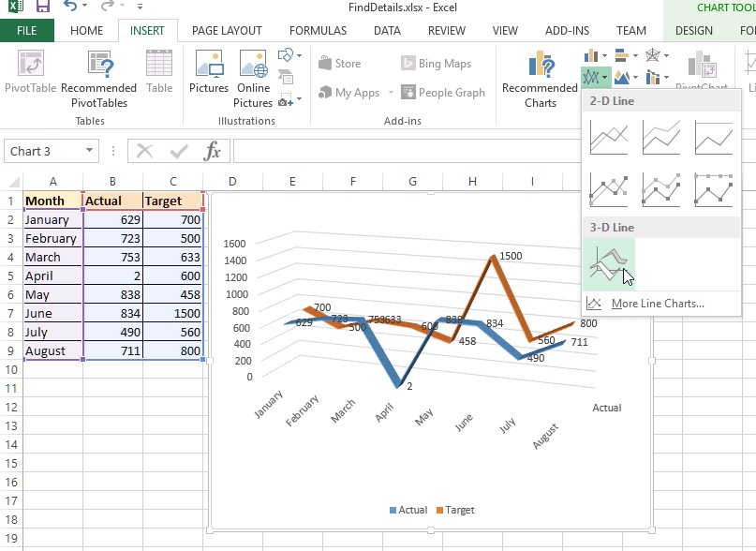Insert Pictures from file
This screenshot has width=756, height=551.
coord(209,72)
